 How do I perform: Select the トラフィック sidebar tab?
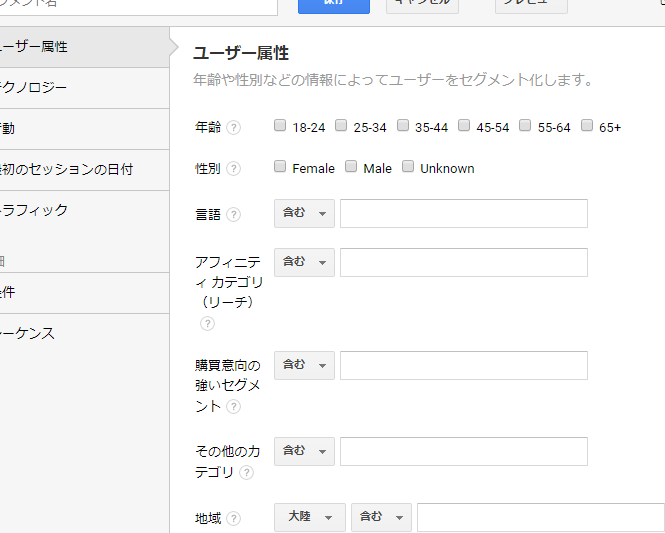[84, 211]
